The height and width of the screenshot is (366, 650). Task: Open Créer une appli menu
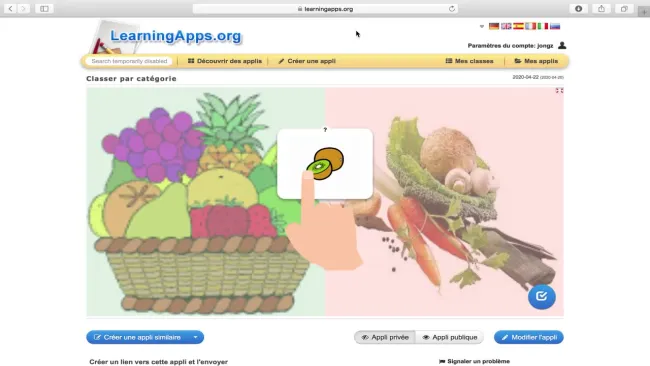click(x=307, y=61)
